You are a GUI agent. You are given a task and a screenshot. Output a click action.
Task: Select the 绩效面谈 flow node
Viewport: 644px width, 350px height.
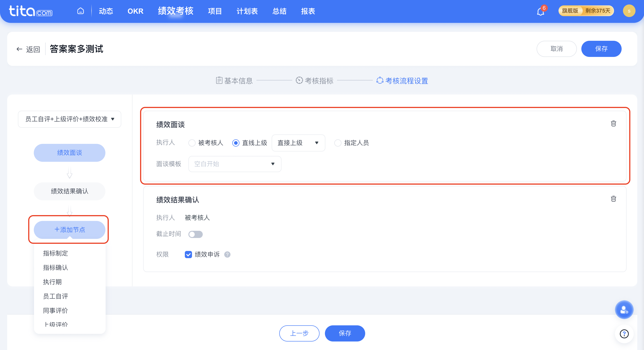tap(70, 153)
